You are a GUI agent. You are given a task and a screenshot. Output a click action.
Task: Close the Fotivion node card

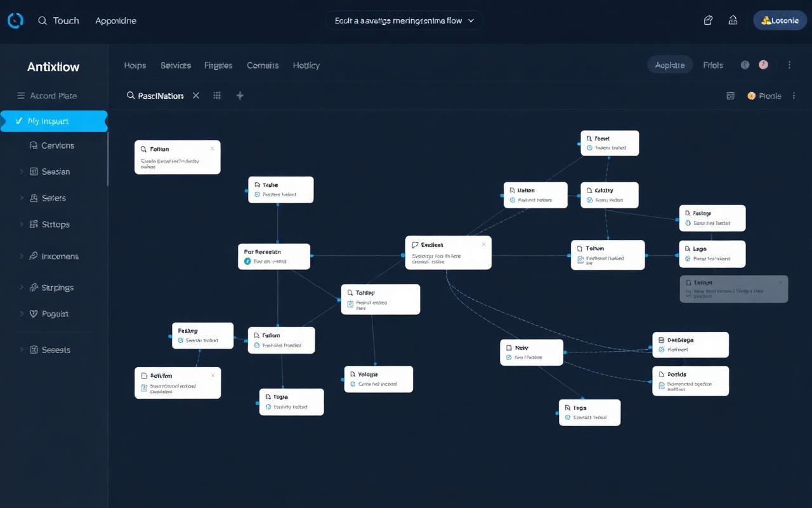(x=213, y=375)
